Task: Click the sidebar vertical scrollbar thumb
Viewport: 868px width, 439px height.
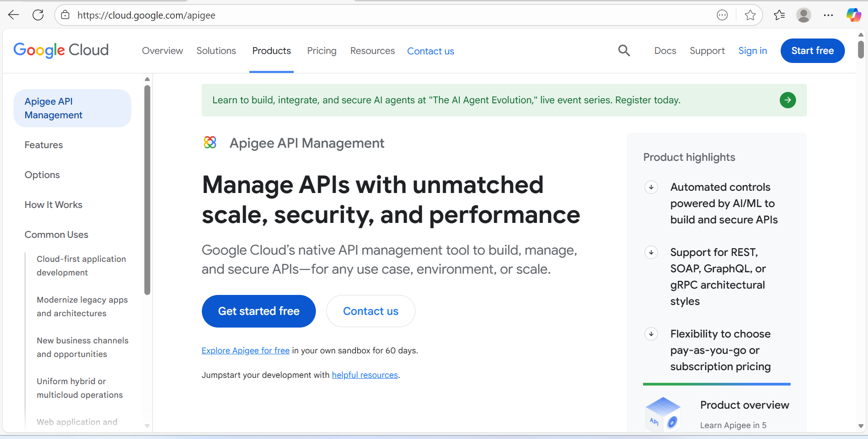Action: point(147,190)
